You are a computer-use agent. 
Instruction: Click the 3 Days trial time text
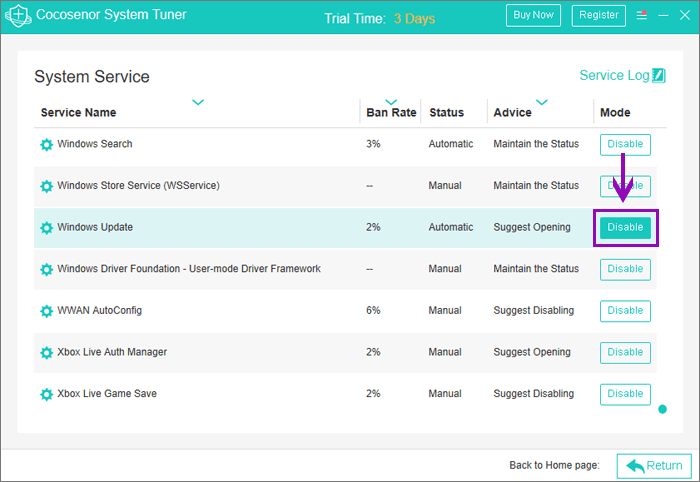tap(414, 19)
